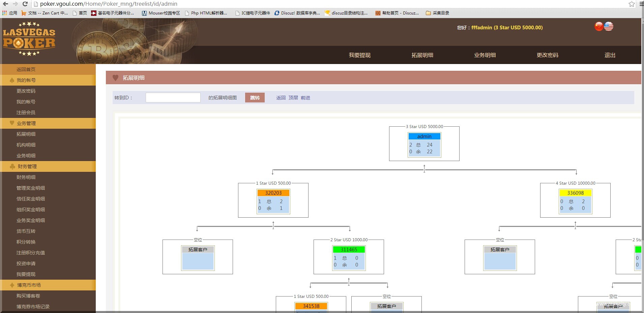Expand the 业务管理 sidebar section
The image size is (644, 313).
(x=26, y=123)
